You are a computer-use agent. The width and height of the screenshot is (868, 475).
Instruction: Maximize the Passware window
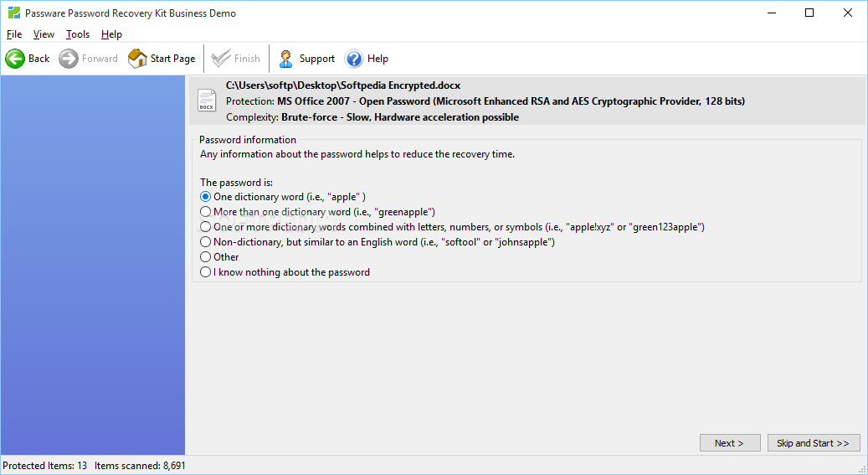coord(809,13)
